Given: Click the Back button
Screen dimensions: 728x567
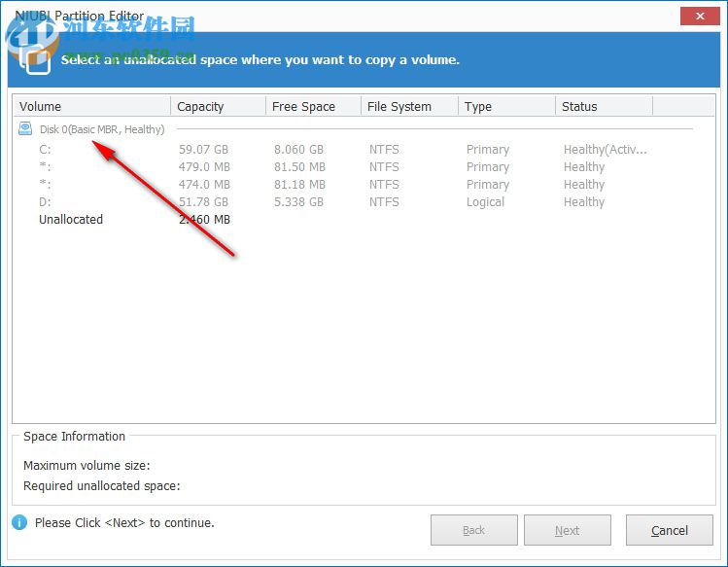Looking at the screenshot, I should 473,530.
